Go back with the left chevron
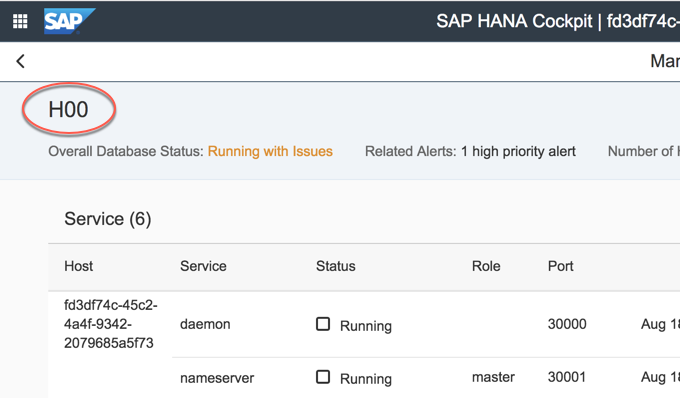The image size is (680, 398). [x=20, y=61]
